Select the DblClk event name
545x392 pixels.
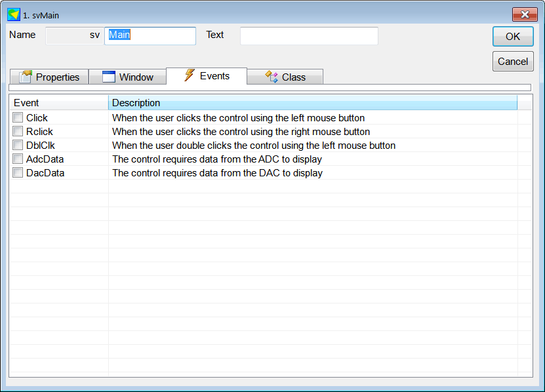click(x=41, y=146)
